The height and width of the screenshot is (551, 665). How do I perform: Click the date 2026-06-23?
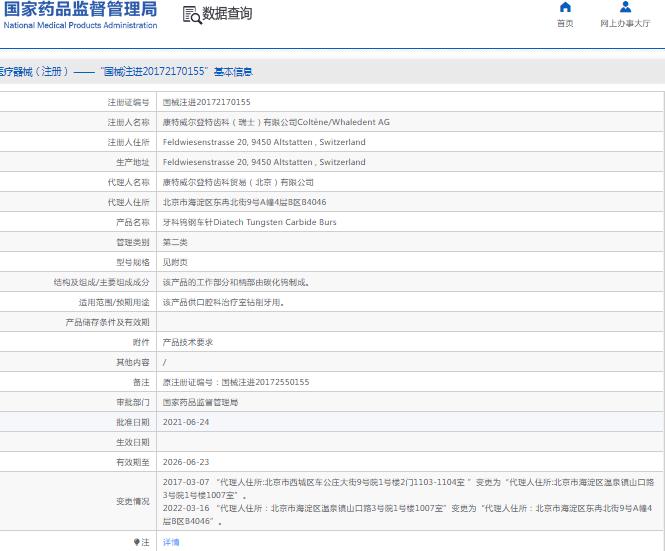[x=186, y=462]
